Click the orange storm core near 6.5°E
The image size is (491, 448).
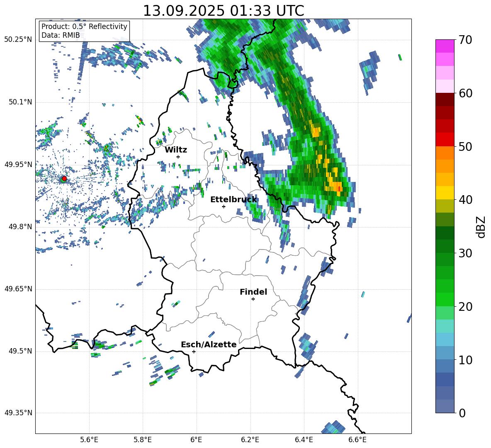[338, 188]
